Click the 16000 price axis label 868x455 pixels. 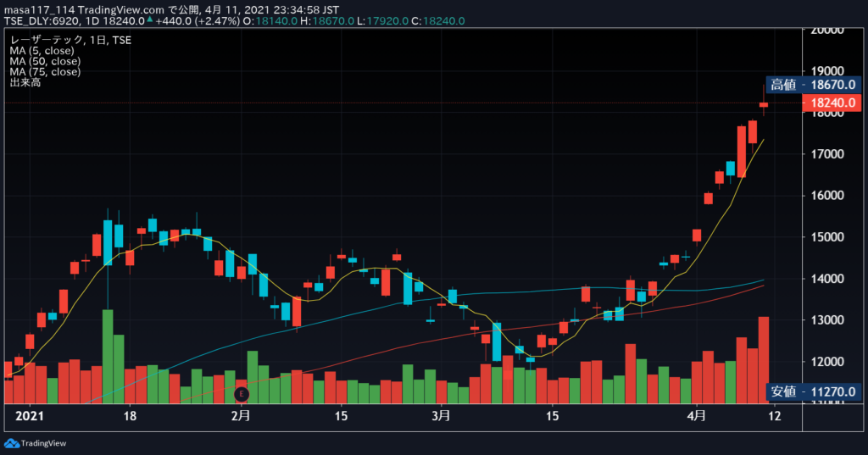coord(827,196)
